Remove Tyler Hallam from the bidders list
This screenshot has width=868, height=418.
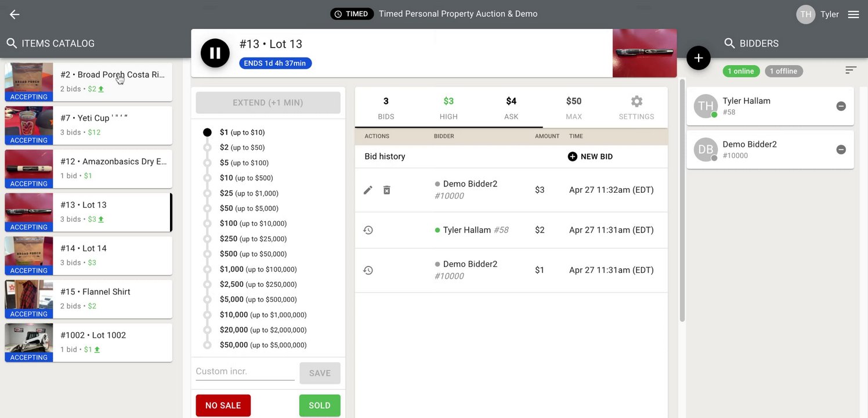(x=841, y=106)
